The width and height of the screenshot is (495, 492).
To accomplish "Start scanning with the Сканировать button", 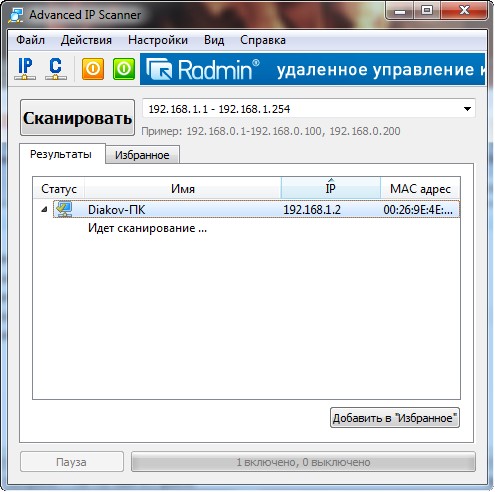I will [x=77, y=117].
